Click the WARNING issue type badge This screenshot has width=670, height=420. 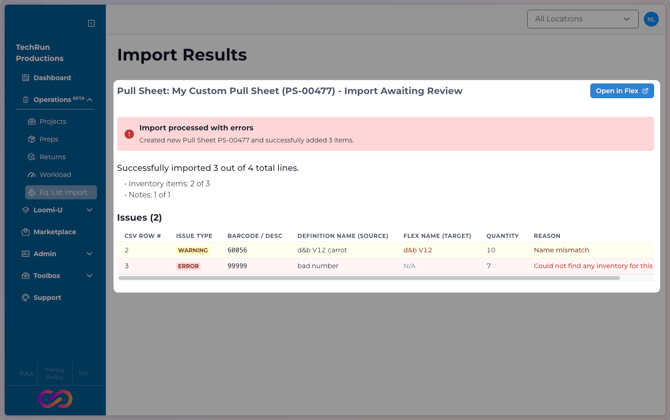click(193, 250)
